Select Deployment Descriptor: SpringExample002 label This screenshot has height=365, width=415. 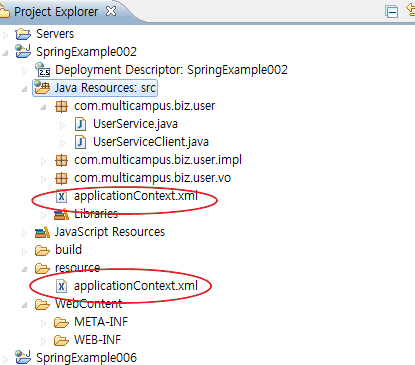tap(171, 70)
